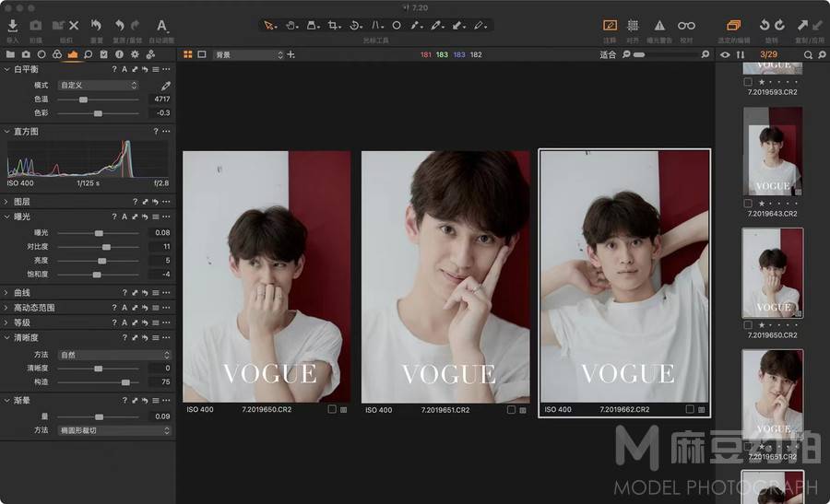Click the 对比度 contrast slider

pyautogui.click(x=98, y=247)
